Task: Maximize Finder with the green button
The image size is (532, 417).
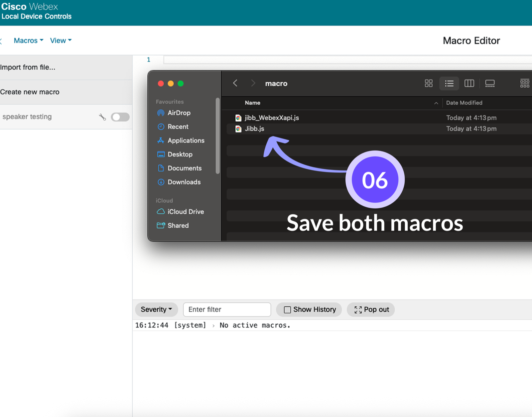Action: click(181, 83)
